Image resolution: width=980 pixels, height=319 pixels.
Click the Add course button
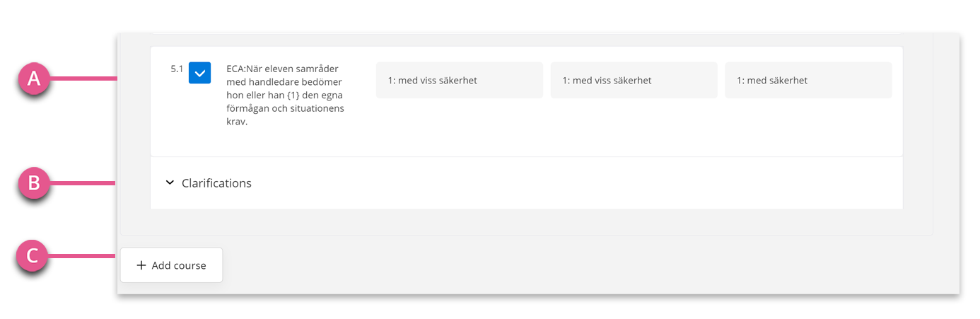(171, 265)
